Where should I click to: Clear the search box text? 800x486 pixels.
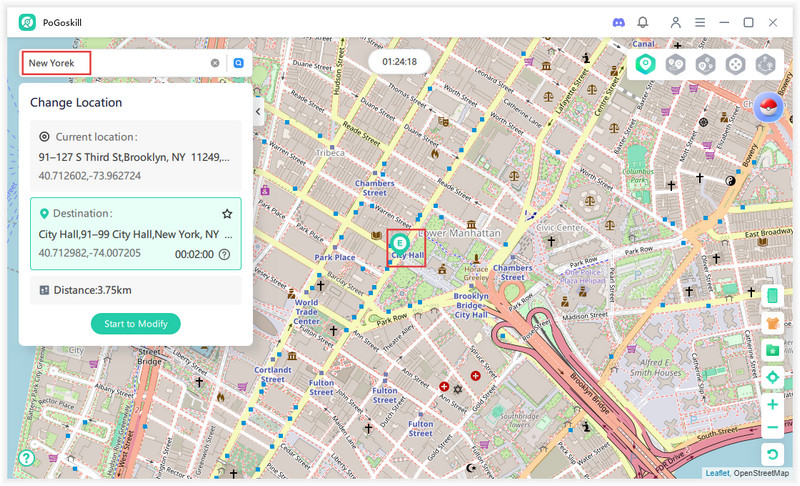coord(214,63)
